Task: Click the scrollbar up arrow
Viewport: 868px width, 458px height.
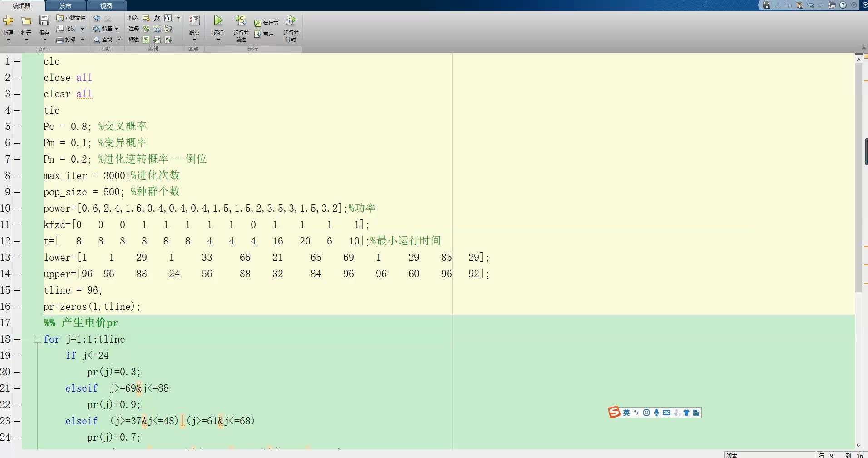Action: (x=858, y=59)
